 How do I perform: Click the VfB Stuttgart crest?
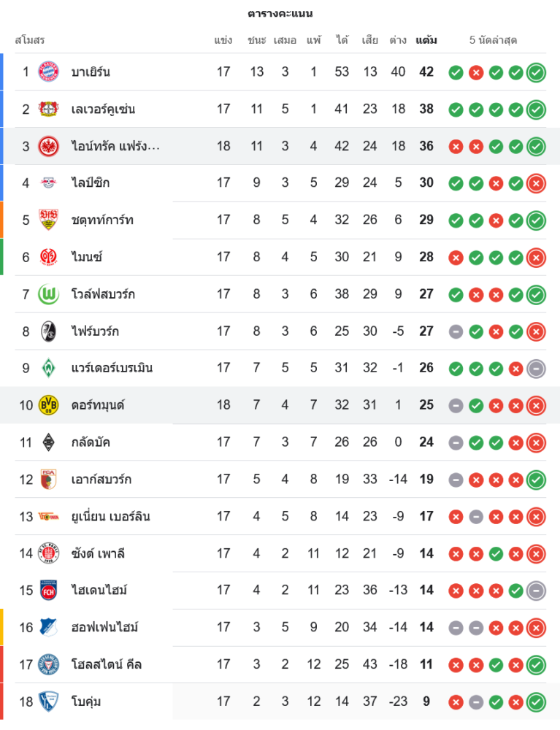(48, 220)
